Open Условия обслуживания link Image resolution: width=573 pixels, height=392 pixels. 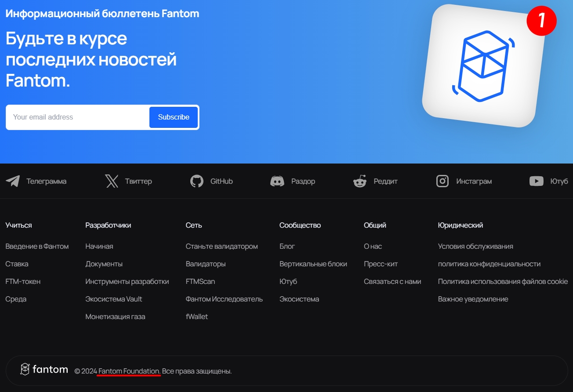coord(475,247)
